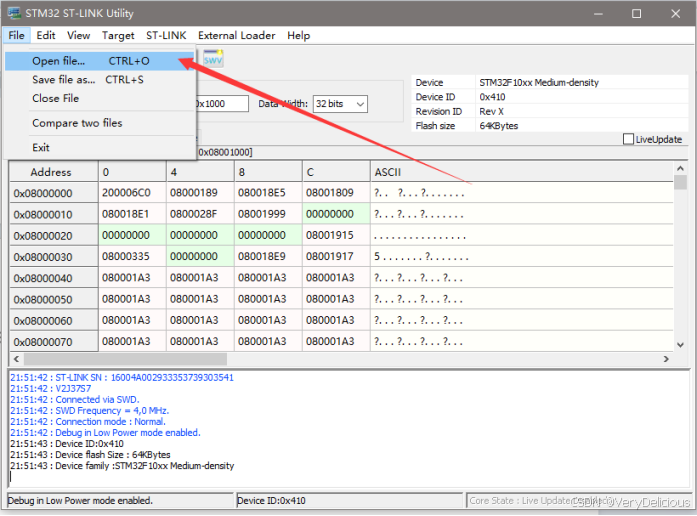This screenshot has width=697, height=516.
Task: Click the Flash size value 64KBytes
Action: pos(499,126)
